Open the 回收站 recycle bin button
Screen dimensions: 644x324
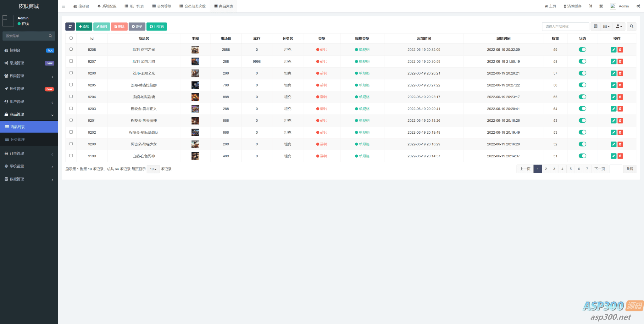point(157,27)
